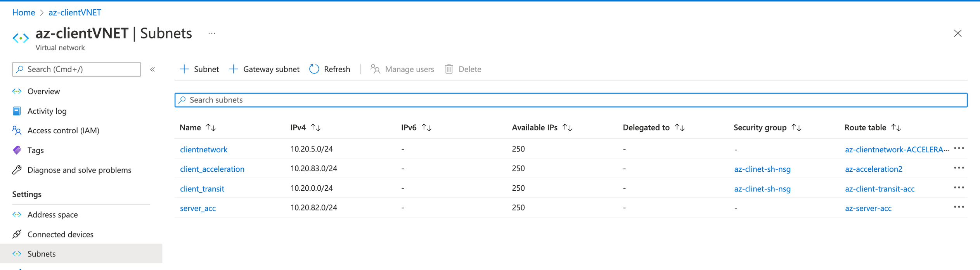This screenshot has height=270, width=980.
Task: Collapse the left sidebar menu
Action: coord(152,69)
